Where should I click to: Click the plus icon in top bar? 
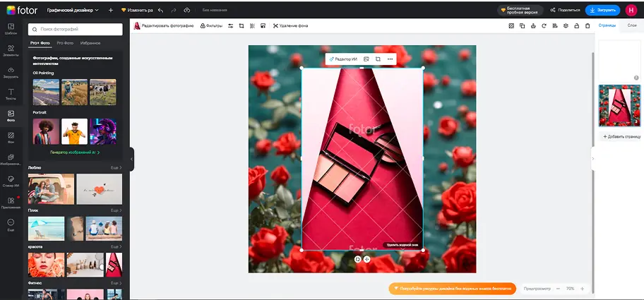click(x=110, y=10)
